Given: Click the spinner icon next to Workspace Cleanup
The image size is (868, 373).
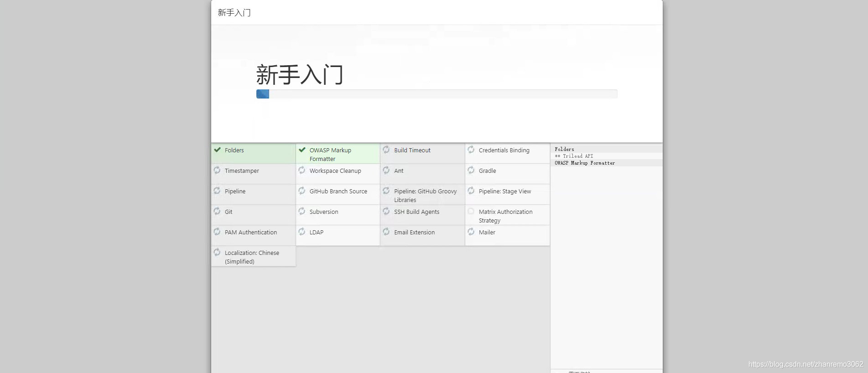Looking at the screenshot, I should coord(302,170).
